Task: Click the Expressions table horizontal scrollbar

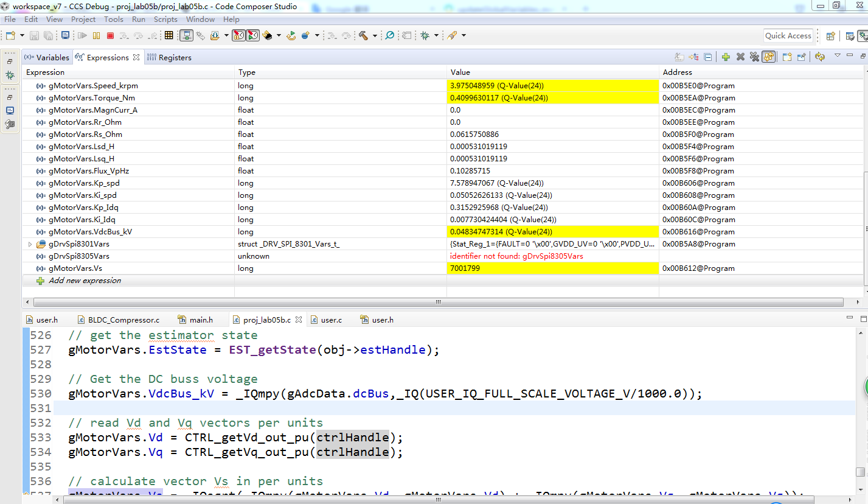Action: (x=438, y=302)
